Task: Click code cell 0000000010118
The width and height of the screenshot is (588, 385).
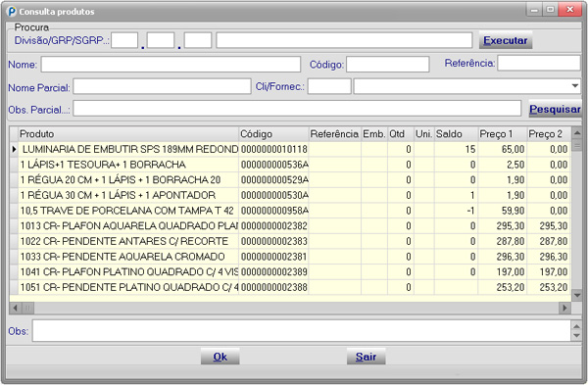Action: 273,149
